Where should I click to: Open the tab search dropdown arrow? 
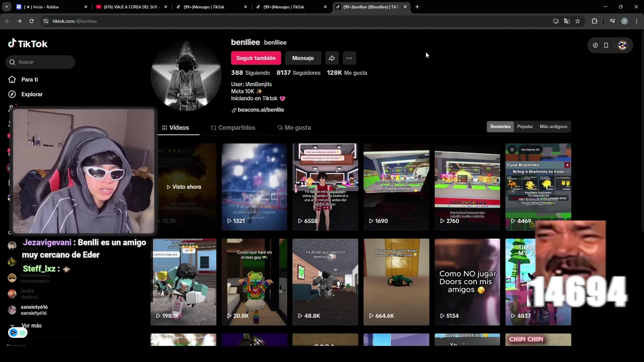7,7
